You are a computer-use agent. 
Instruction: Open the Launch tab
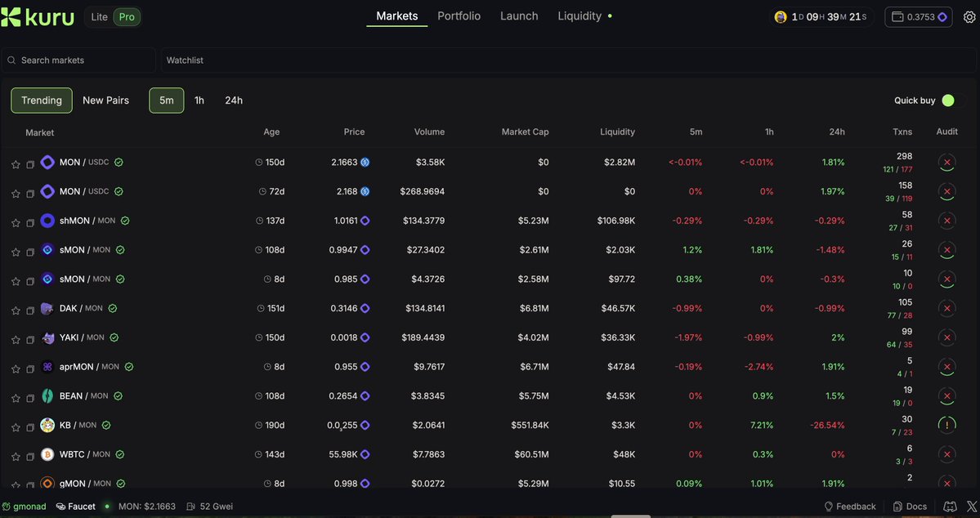tap(519, 16)
